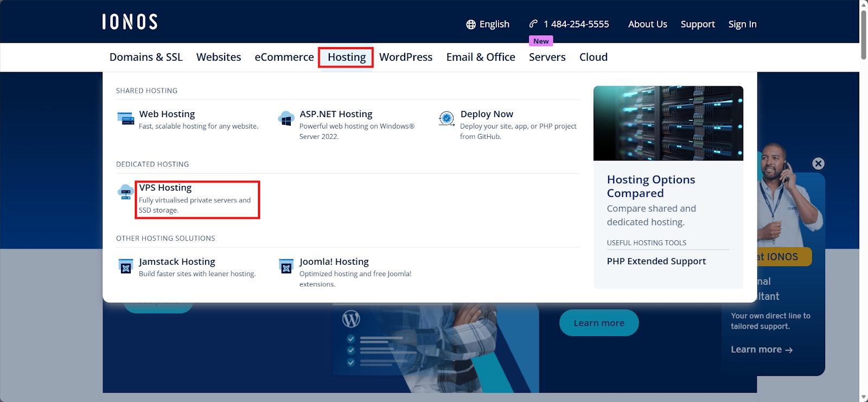Open the Email & Office menu
The image size is (868, 402).
click(481, 57)
